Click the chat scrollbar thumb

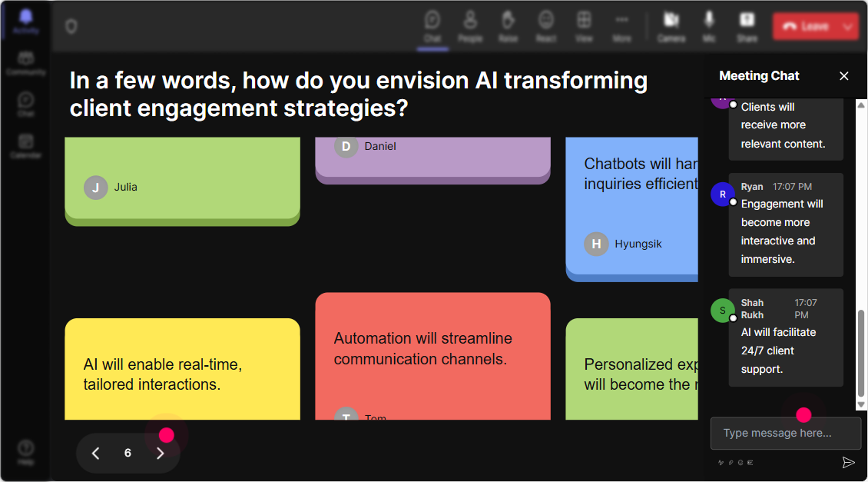861,353
